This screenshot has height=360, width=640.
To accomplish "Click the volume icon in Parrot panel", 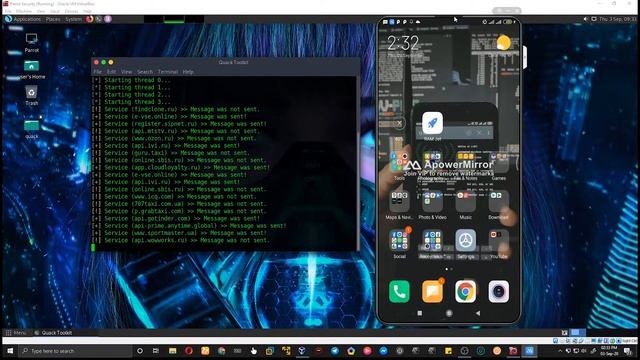I will tap(586, 19).
